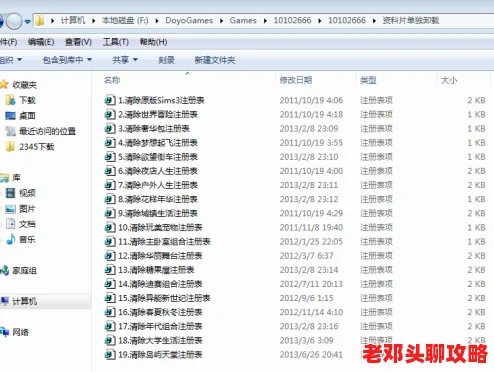This screenshot has width=494, height=372.
Task: Click registry file icon for 5.清除欲望街车注册表
Action: click(x=110, y=156)
